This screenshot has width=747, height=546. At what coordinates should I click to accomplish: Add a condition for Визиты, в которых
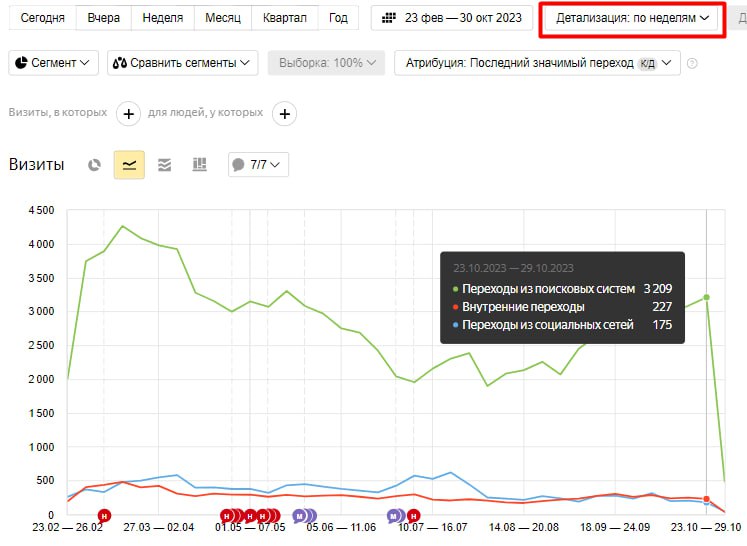128,114
